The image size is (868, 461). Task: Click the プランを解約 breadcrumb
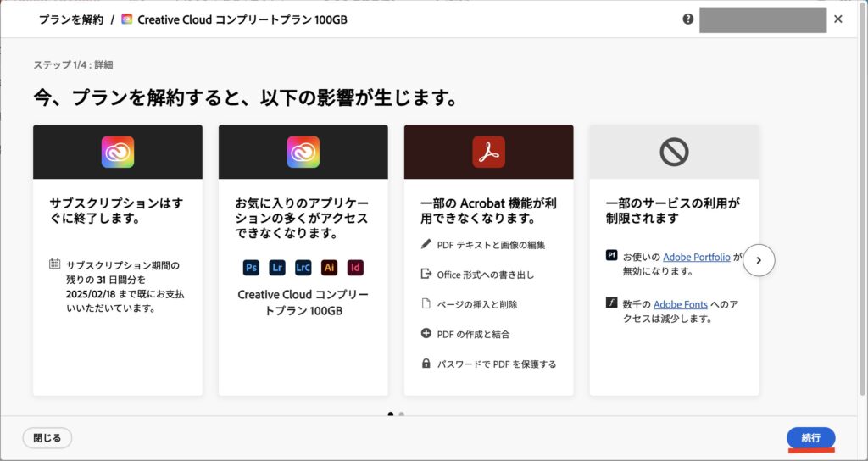point(71,19)
